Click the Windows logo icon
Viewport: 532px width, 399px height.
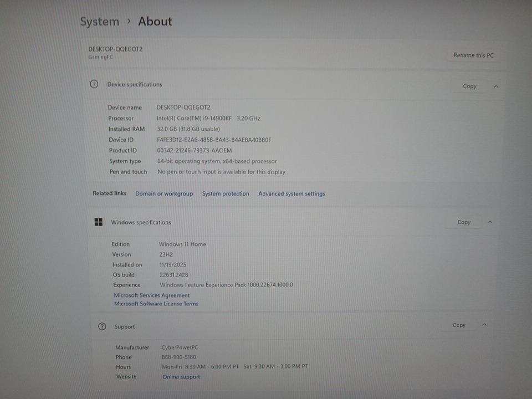[98, 222]
